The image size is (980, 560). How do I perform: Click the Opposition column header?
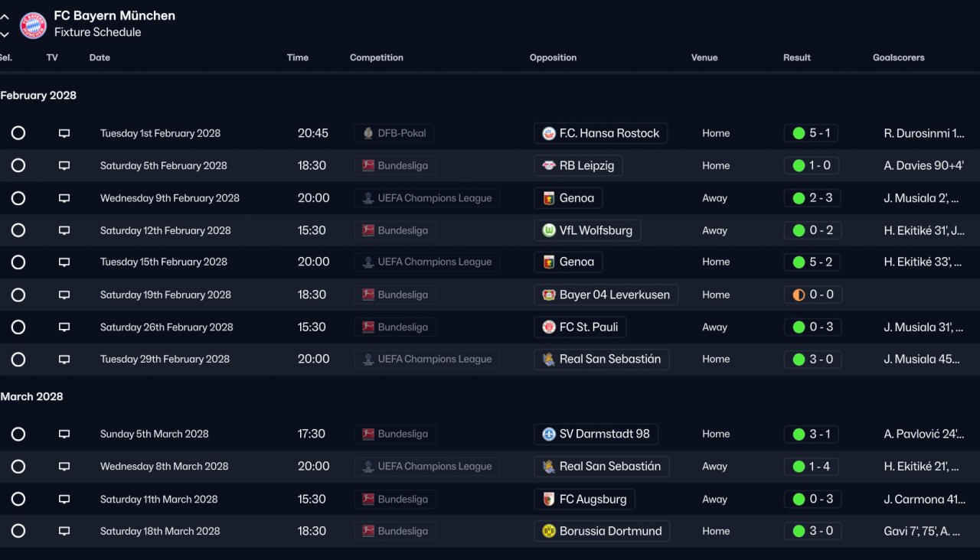pyautogui.click(x=553, y=57)
